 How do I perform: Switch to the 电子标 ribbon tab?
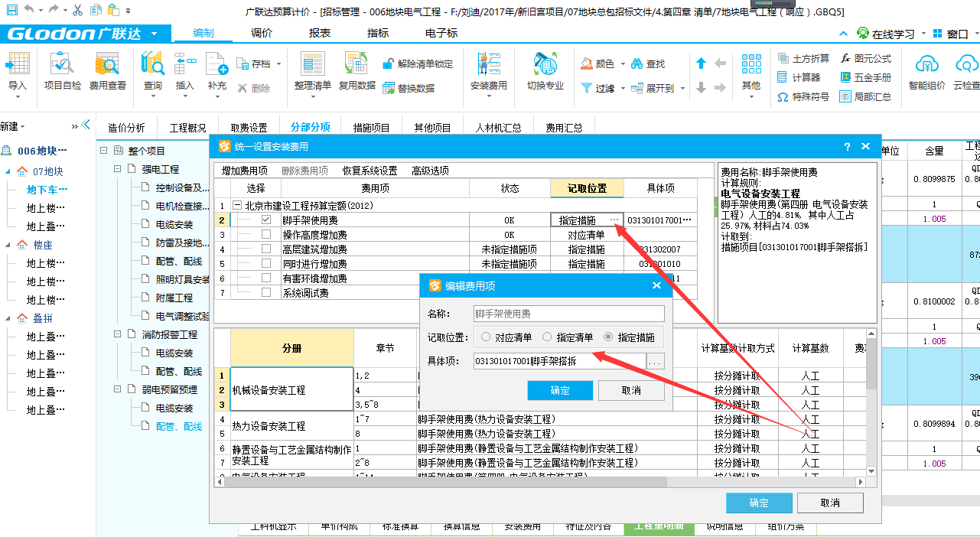tap(441, 33)
